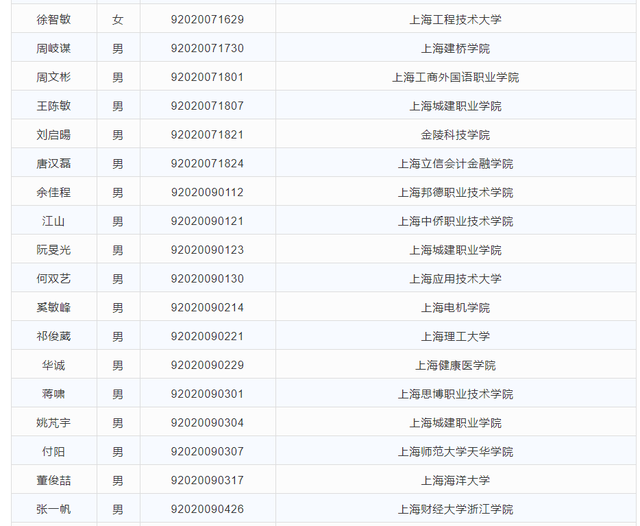Select the school cell 上海邦德职业技术学院

[456, 192]
